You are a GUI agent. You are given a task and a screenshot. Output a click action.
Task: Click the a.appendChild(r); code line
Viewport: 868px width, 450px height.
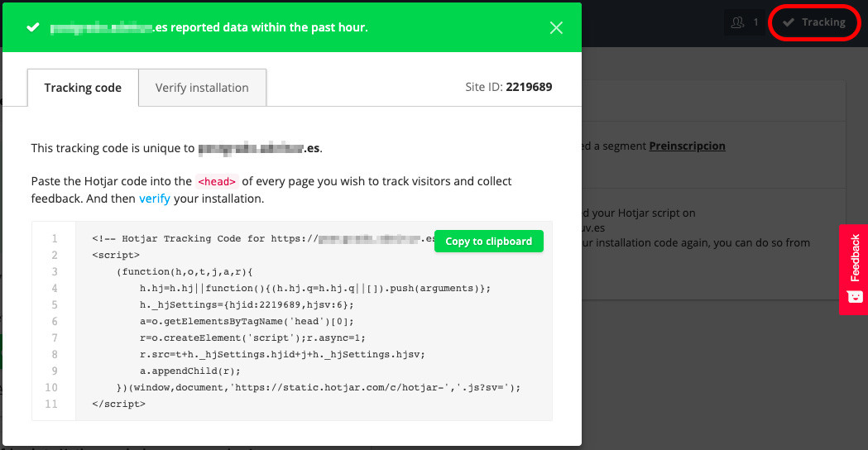coord(189,371)
